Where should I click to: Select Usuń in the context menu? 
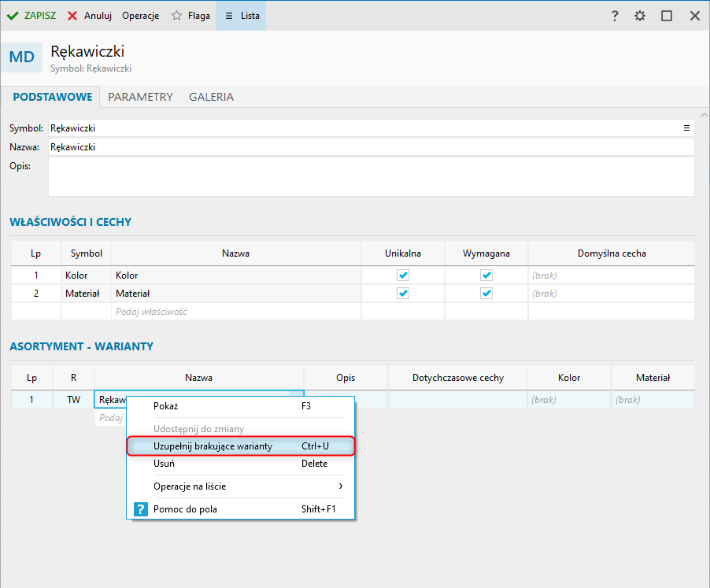pyautogui.click(x=164, y=464)
